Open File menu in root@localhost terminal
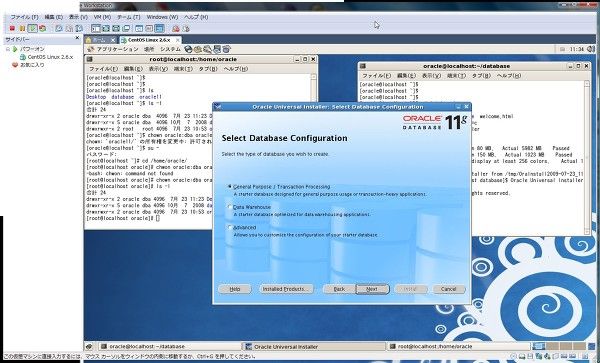600x363 pixels. [103, 69]
